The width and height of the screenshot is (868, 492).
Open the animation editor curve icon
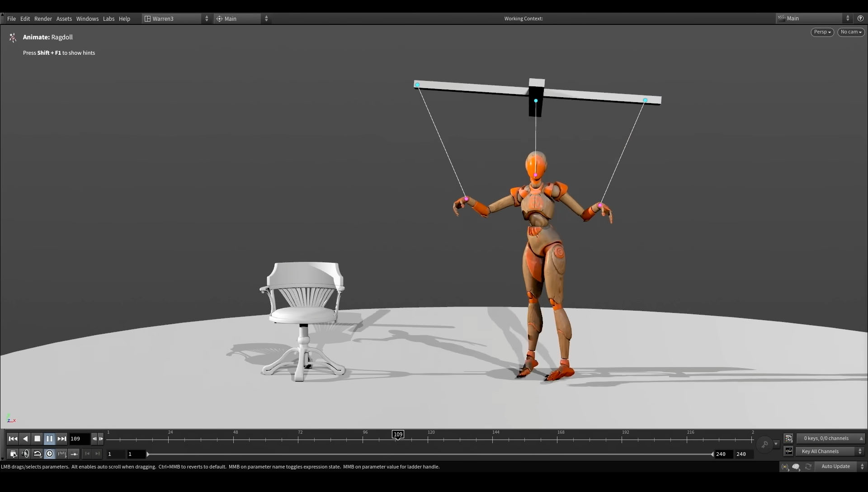click(x=789, y=451)
